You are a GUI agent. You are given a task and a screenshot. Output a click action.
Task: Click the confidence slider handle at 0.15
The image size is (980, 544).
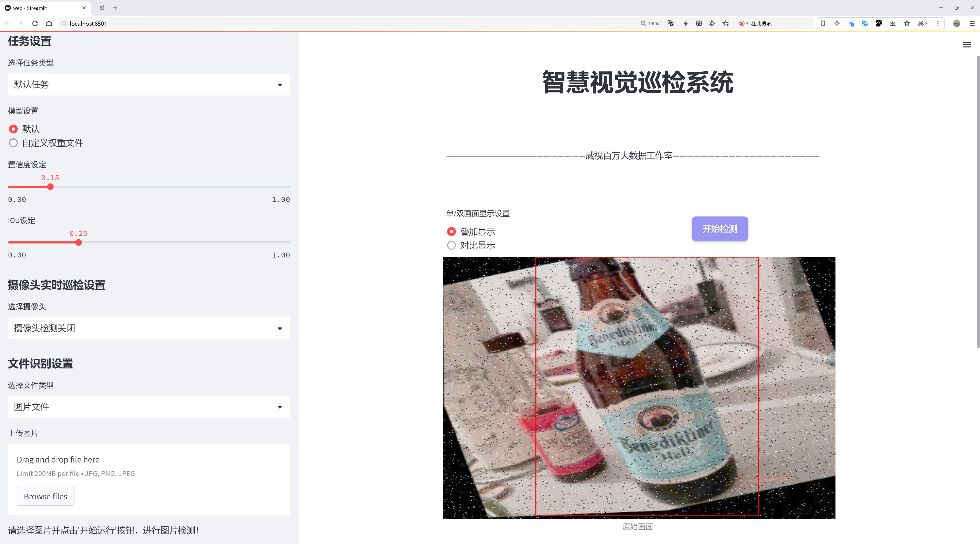50,187
